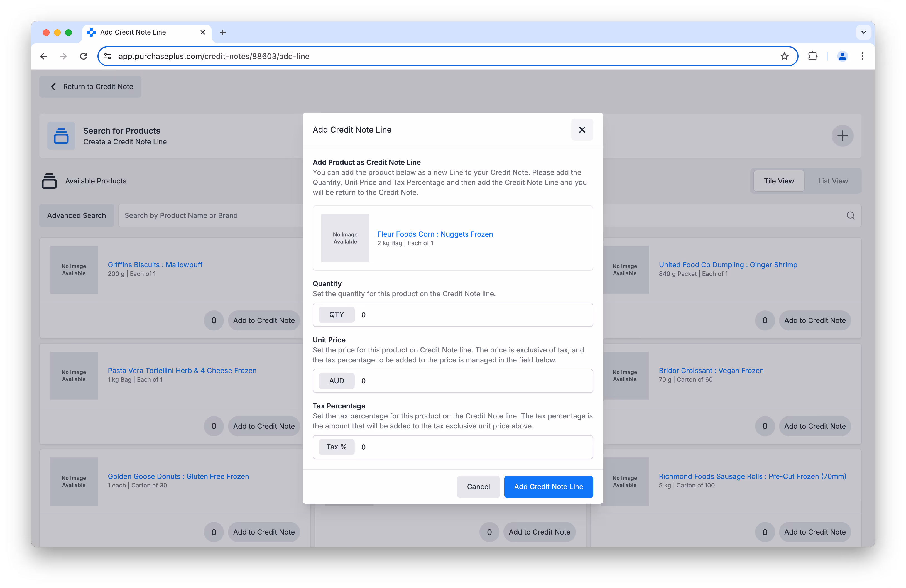Cancel the credit note line dialog

tap(478, 486)
